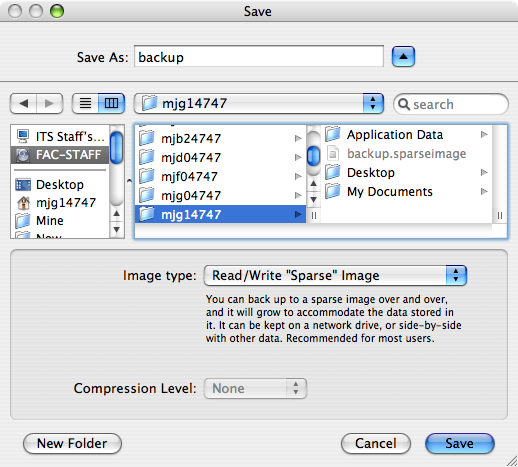Select the mjf04747 folder
The height and width of the screenshot is (467, 518).
coord(220,176)
